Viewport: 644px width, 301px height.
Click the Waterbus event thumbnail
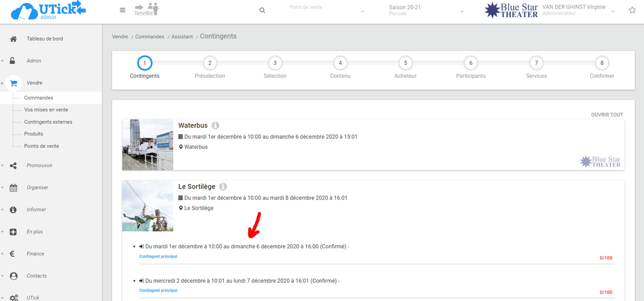tap(148, 145)
